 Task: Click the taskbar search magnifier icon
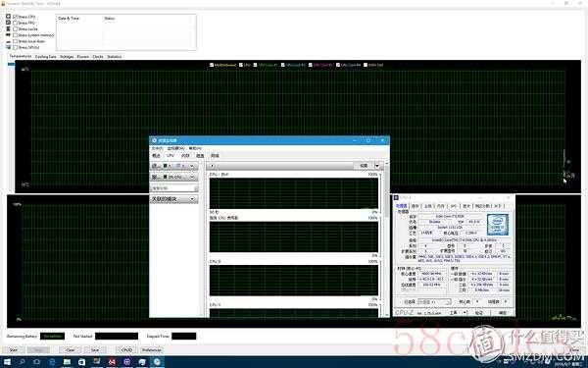22,362
